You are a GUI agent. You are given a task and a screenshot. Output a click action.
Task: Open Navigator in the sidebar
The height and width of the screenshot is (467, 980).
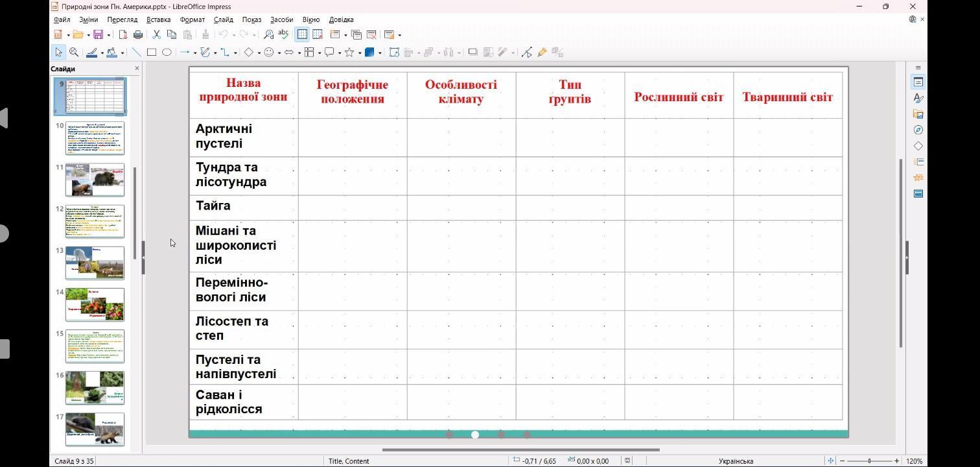918,130
